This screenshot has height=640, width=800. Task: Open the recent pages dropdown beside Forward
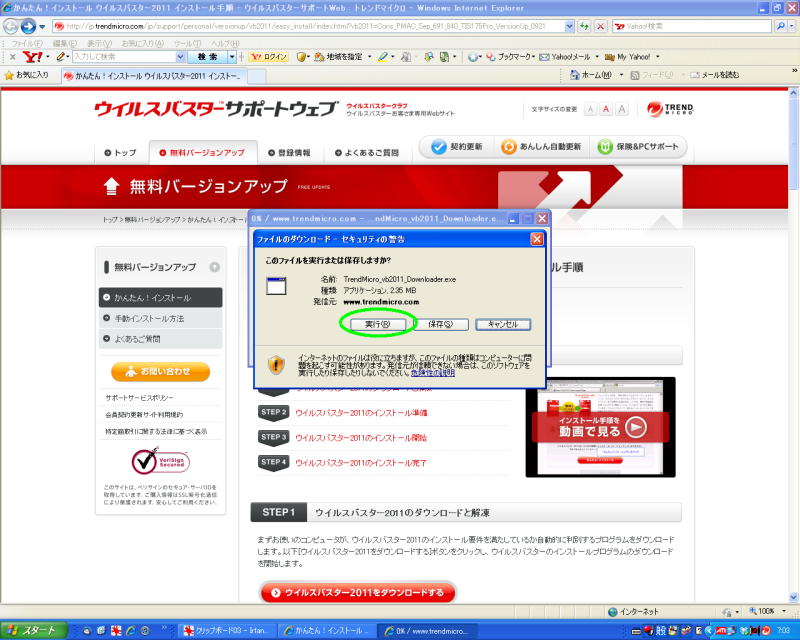(x=42, y=26)
